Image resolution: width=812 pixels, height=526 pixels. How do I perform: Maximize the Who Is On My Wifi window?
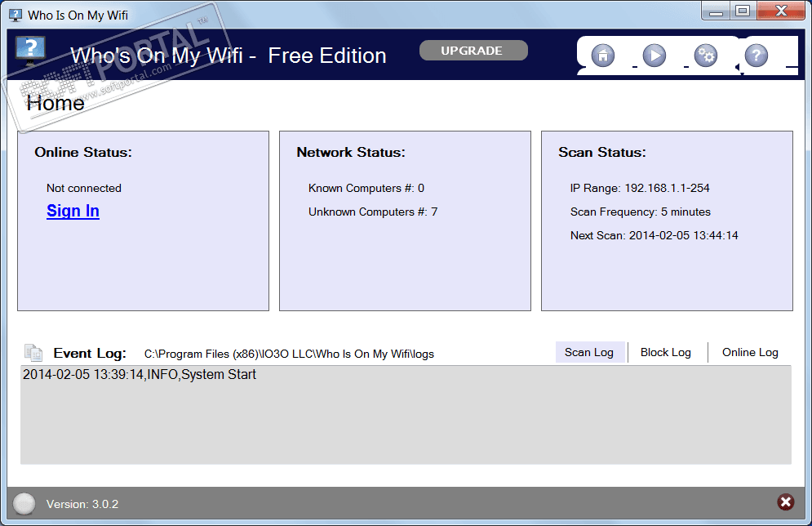tap(743, 11)
